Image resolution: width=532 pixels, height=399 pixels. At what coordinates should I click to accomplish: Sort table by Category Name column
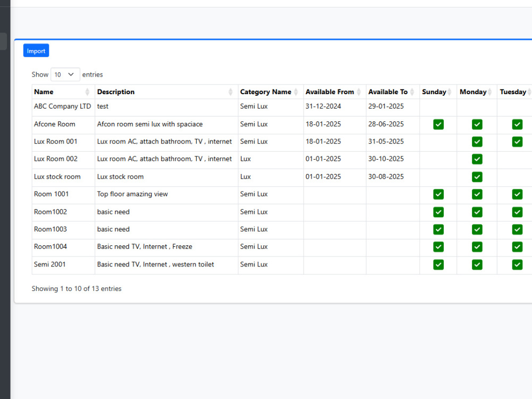point(270,92)
